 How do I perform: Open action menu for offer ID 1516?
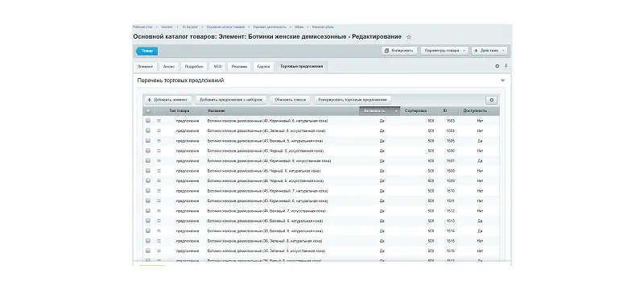[x=159, y=251]
